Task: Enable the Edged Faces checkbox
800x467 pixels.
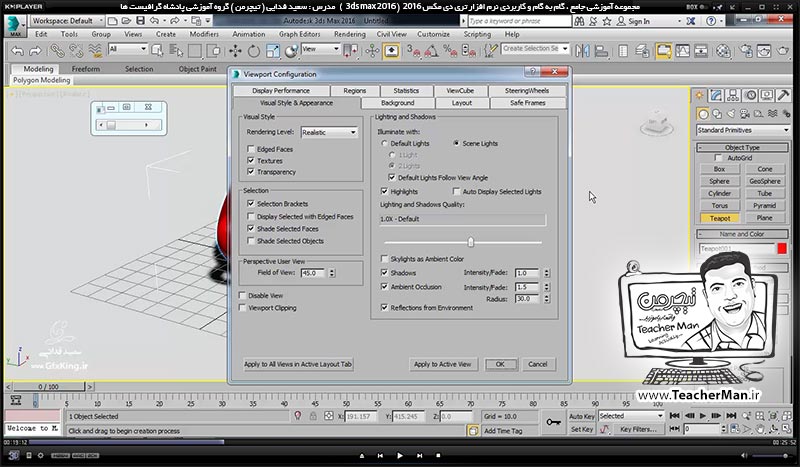Action: click(251, 149)
